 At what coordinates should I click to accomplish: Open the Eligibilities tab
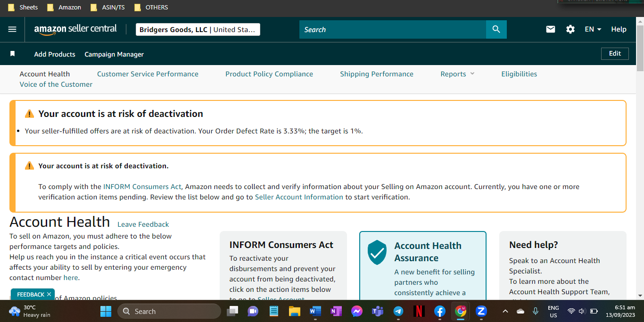point(519,74)
